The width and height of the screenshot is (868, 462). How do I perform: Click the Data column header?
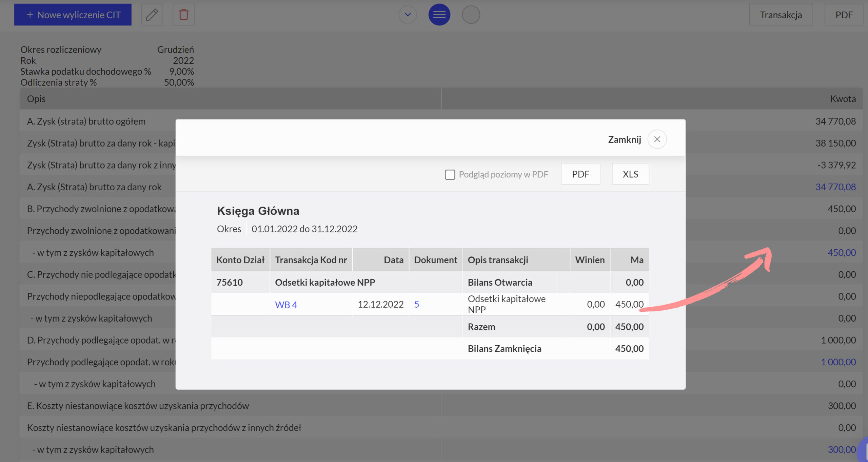click(380, 260)
